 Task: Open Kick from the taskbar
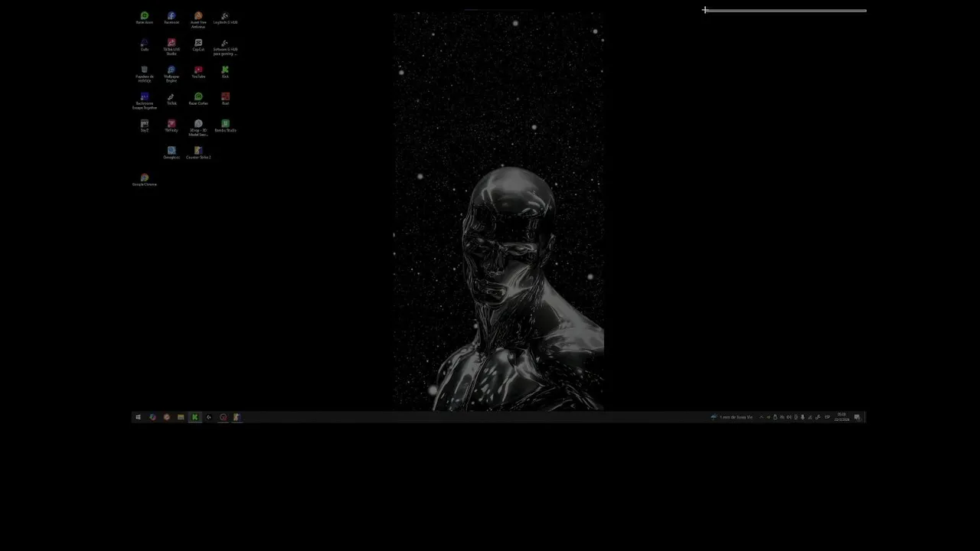click(x=194, y=417)
